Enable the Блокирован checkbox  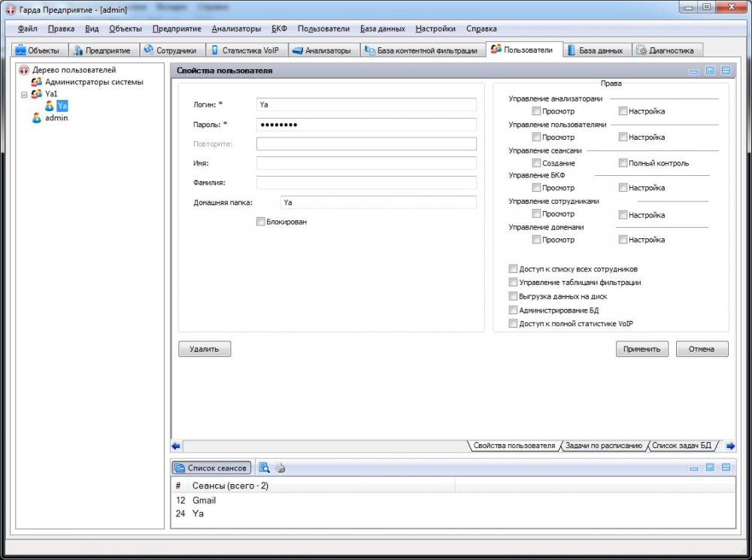pos(261,222)
